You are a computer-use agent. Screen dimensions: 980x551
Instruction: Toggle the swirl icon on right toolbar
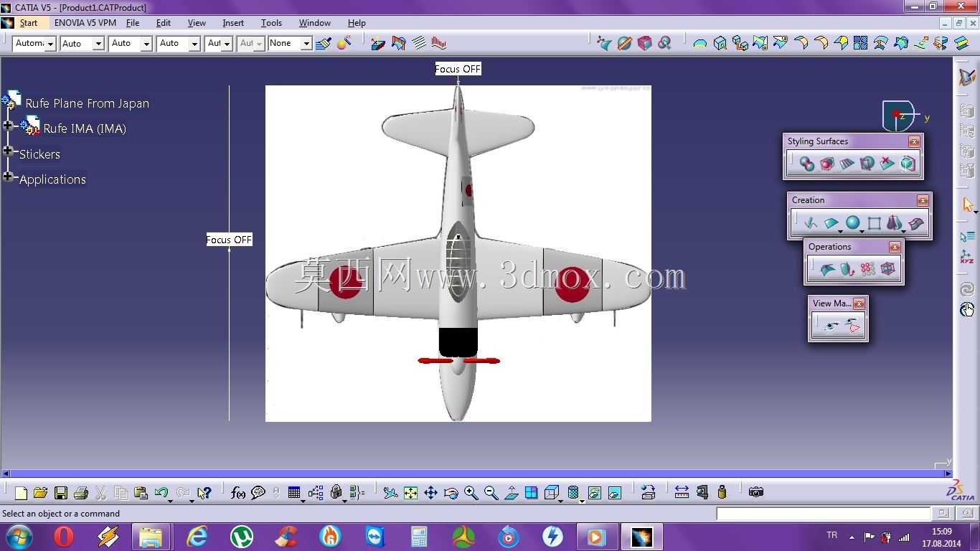pyautogui.click(x=967, y=289)
